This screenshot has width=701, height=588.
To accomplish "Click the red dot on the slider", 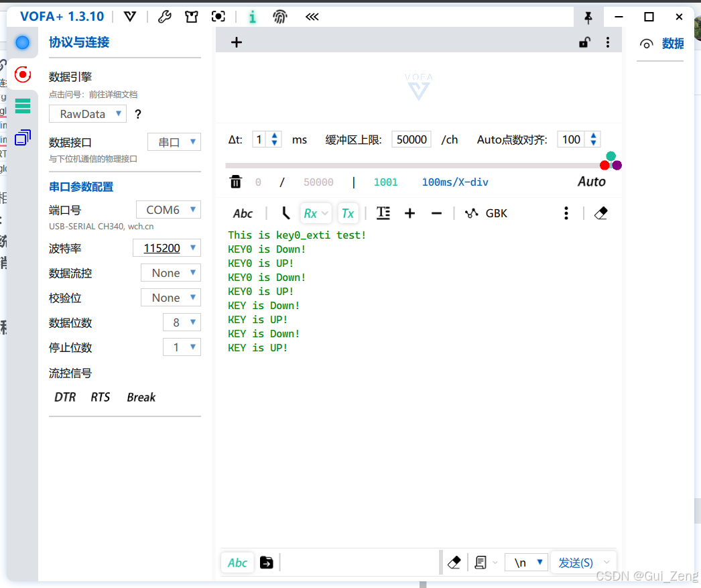I will [x=604, y=166].
